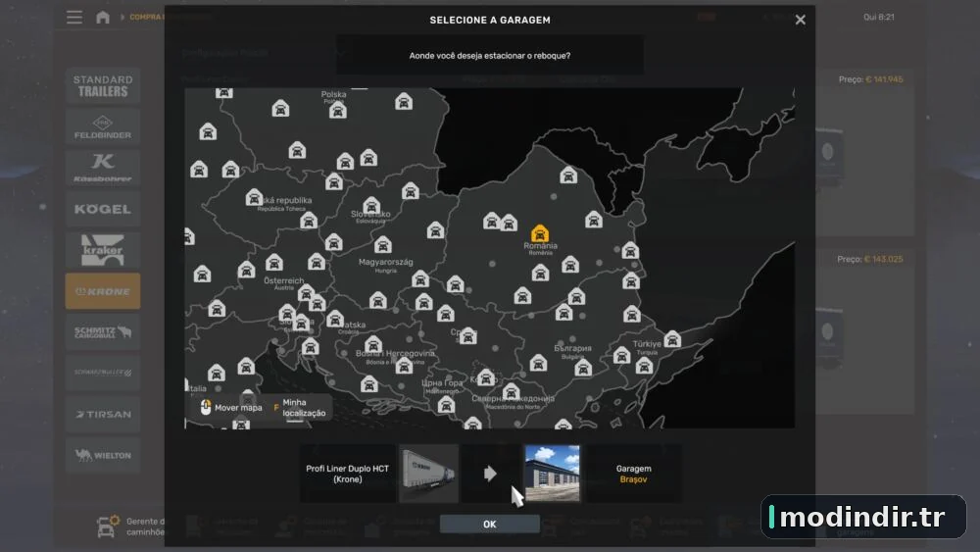Click the Profi Liner Duplo HCT (Krone) label
This screenshot has height=552, width=980.
pyautogui.click(x=348, y=474)
